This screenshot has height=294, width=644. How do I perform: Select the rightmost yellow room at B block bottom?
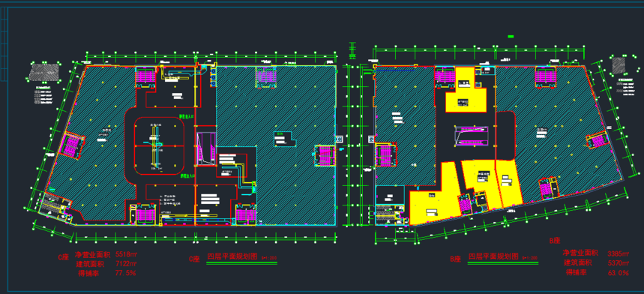pyautogui.click(x=508, y=183)
